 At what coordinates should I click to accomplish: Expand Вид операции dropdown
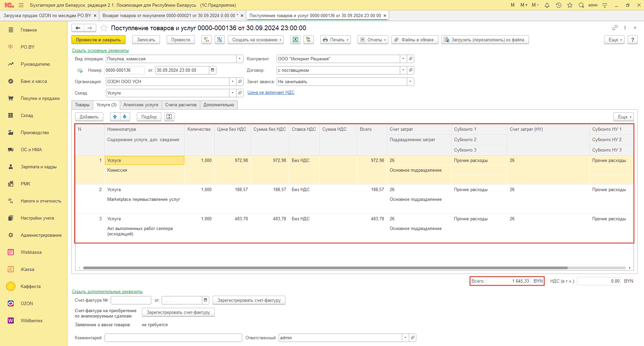click(x=240, y=59)
